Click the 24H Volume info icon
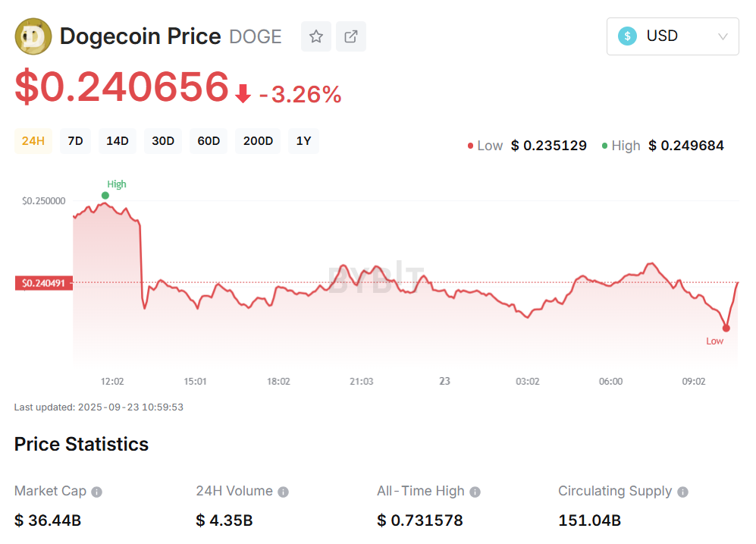The height and width of the screenshot is (544, 756). pos(283,491)
